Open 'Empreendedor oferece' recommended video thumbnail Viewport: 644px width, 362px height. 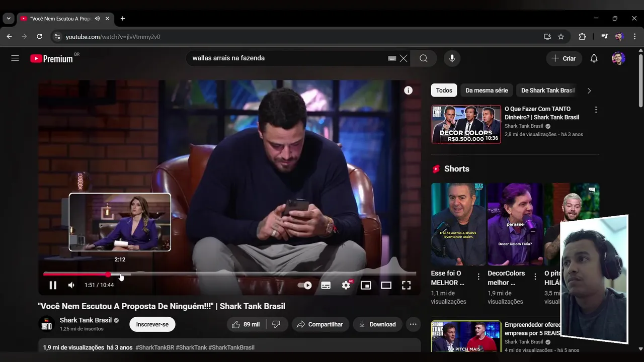466,336
